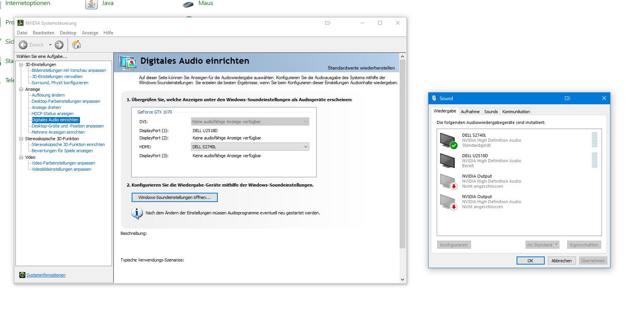Image resolution: width=644 pixels, height=309 pixels.
Task: Collapse the Stereoskopische 3D-Funktion tree node
Action: pyautogui.click(x=21, y=139)
